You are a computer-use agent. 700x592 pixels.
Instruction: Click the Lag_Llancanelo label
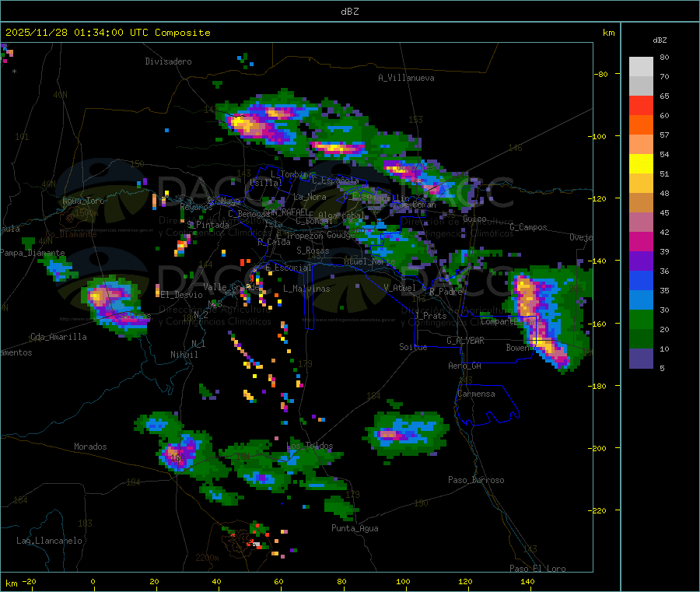(50, 541)
